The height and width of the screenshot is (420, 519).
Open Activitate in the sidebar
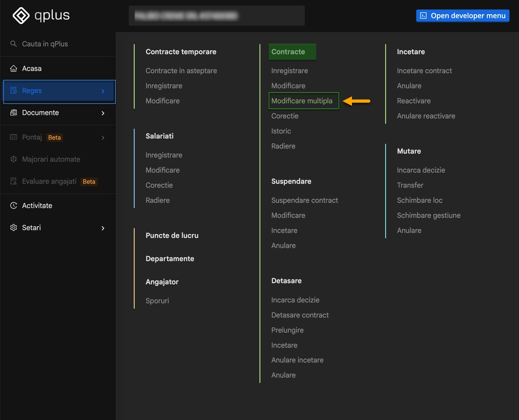click(x=58, y=206)
